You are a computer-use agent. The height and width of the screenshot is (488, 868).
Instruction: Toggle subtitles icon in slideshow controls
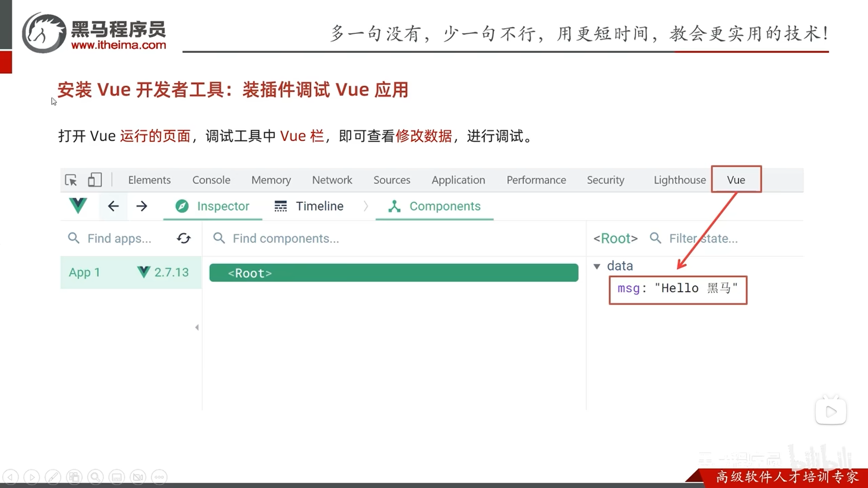coord(117,477)
